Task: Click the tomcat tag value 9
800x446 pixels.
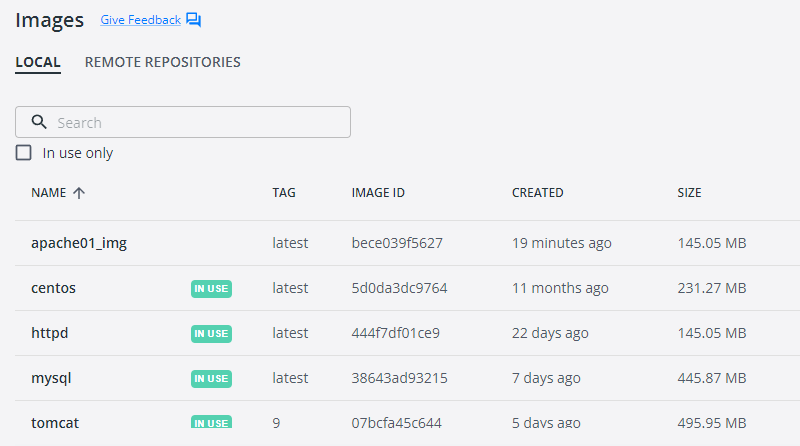Action: click(x=276, y=423)
